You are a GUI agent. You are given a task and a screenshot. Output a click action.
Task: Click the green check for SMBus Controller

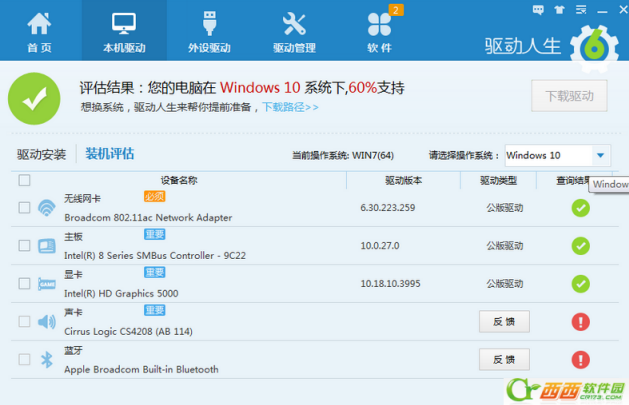coord(580,246)
